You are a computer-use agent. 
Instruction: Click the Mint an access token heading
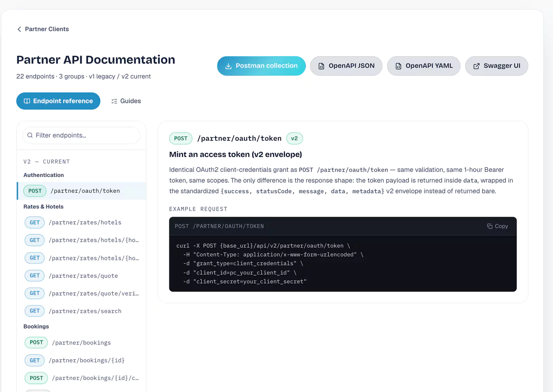pos(235,154)
